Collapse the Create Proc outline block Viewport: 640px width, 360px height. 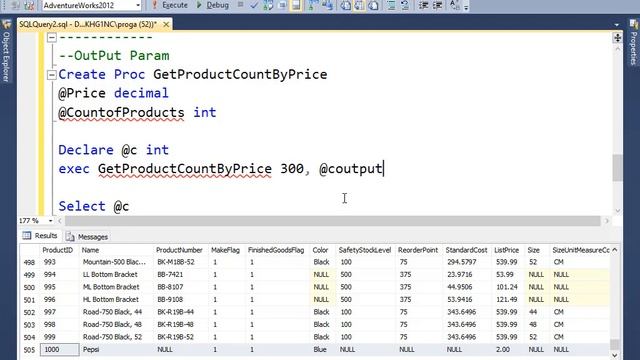[51, 75]
